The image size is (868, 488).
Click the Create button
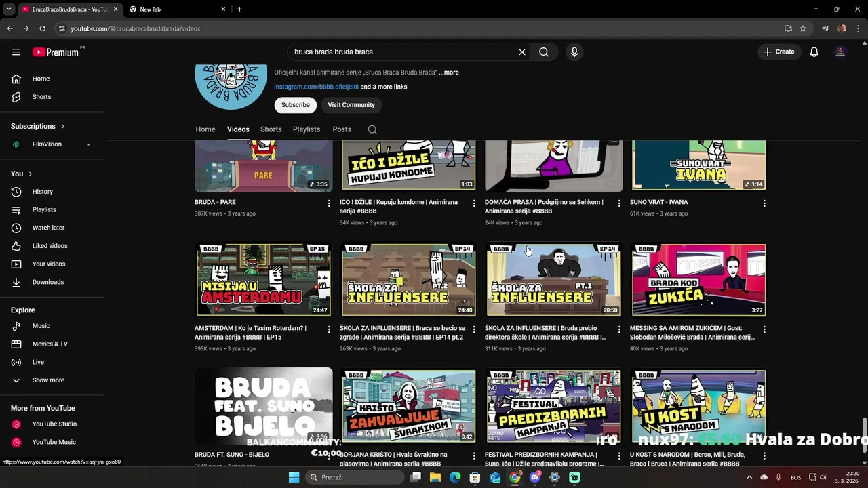pyautogui.click(x=778, y=52)
